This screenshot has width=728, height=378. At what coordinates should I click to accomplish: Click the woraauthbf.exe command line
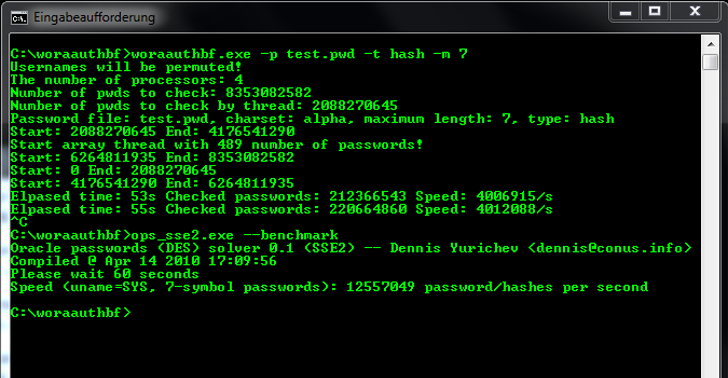click(x=239, y=54)
